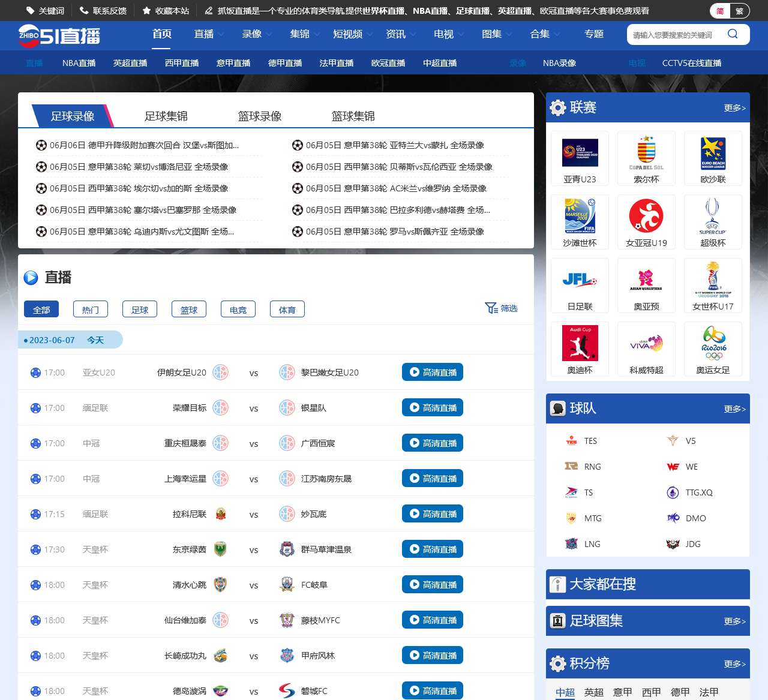
Task: Open 欧沙联 league icon
Action: (713, 152)
